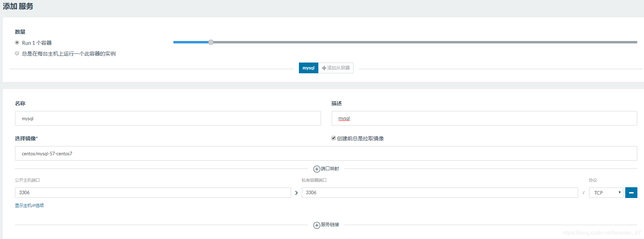Click the 描述 description input field
This screenshot has height=239, width=644.
tap(484, 118)
